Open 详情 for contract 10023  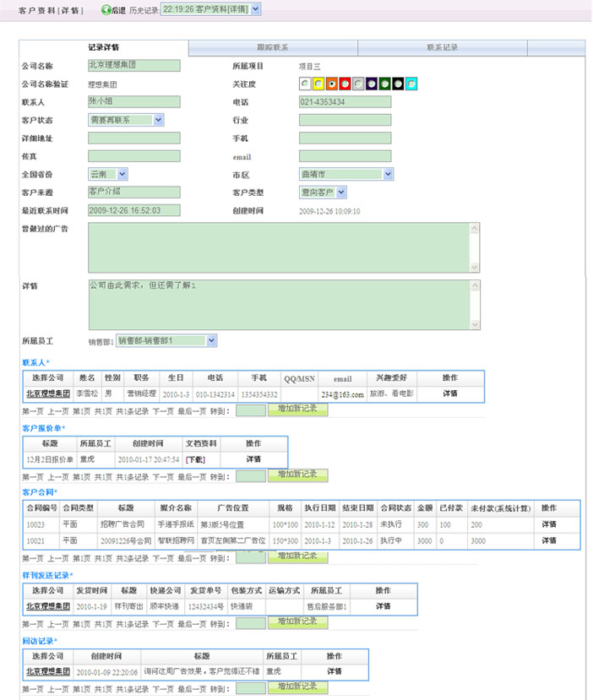click(x=549, y=524)
